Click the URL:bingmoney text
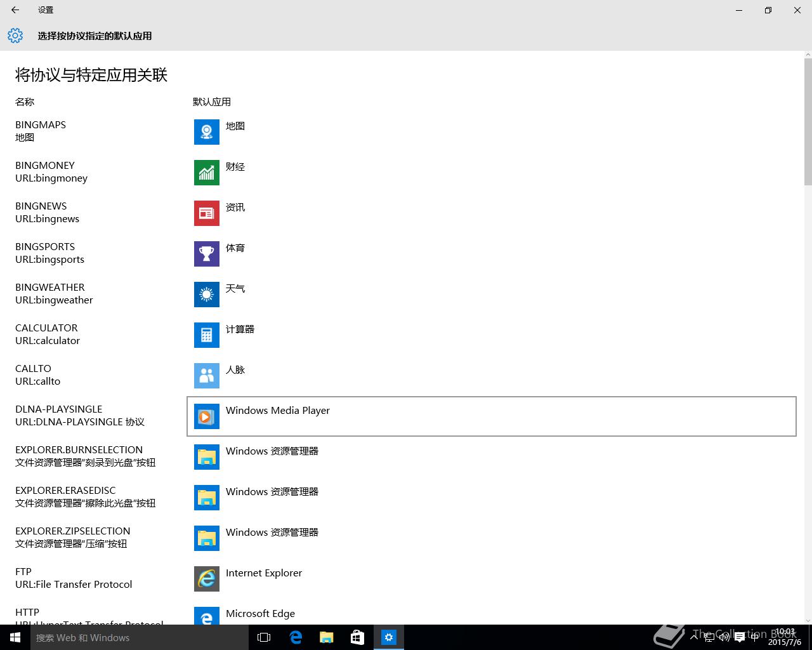Screen dimensions: 812x650 click(51, 178)
